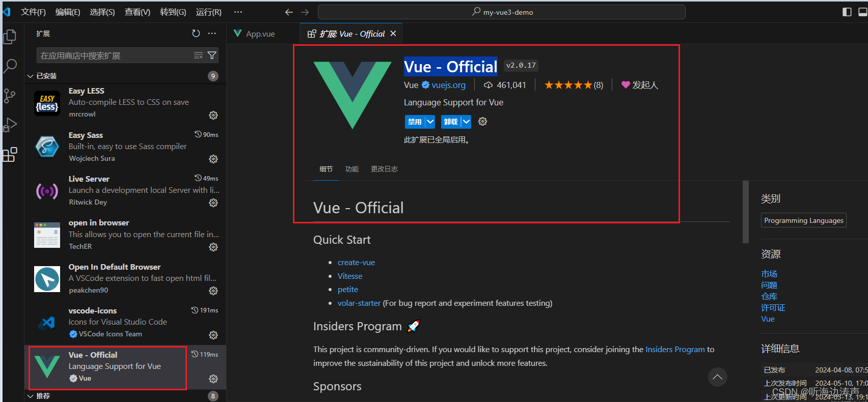Open the Insiders Program link

(675, 349)
